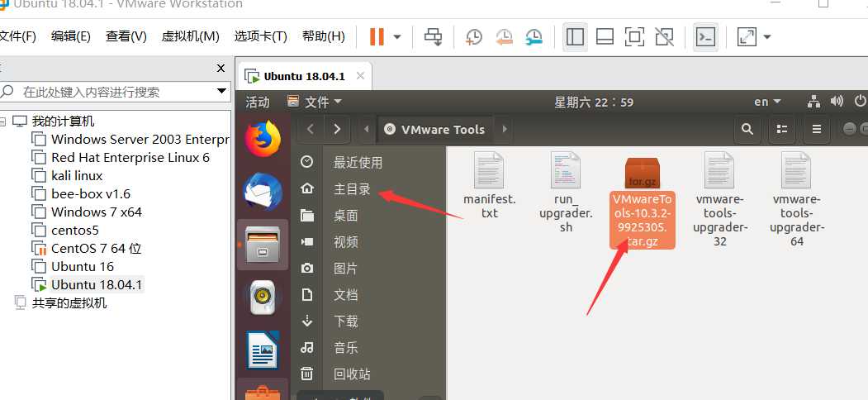Launch Rhythmbox from Ubuntu dock
This screenshot has height=400, width=868.
point(263,298)
